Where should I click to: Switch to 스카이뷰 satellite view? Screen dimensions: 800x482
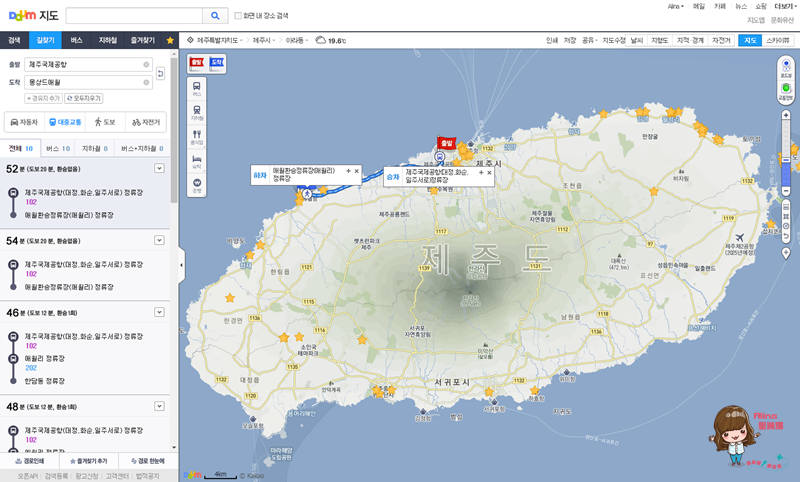pos(778,40)
